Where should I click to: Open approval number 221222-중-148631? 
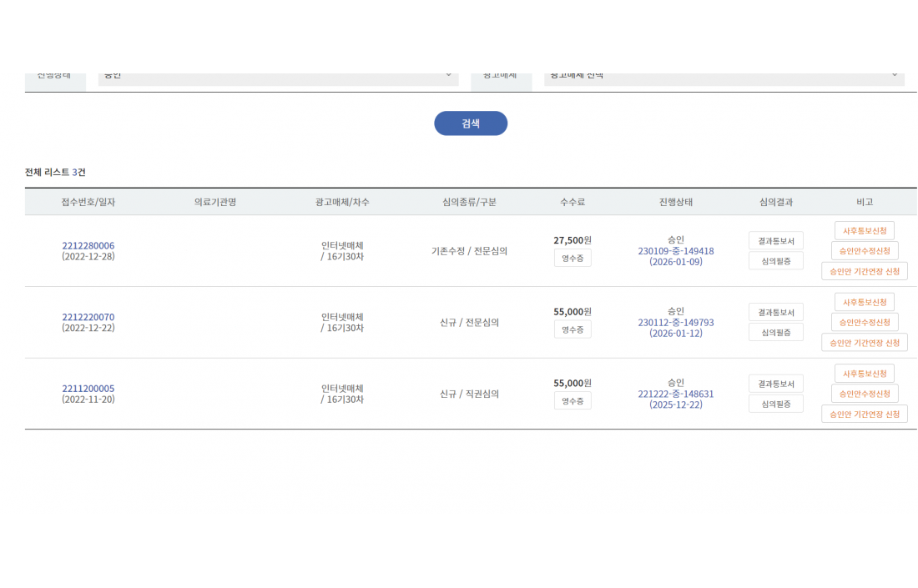675,395
